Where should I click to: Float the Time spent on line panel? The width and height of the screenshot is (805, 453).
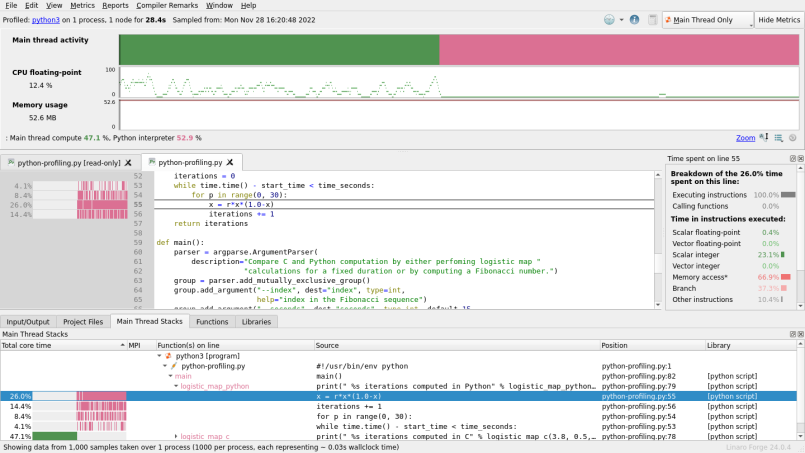coord(793,159)
